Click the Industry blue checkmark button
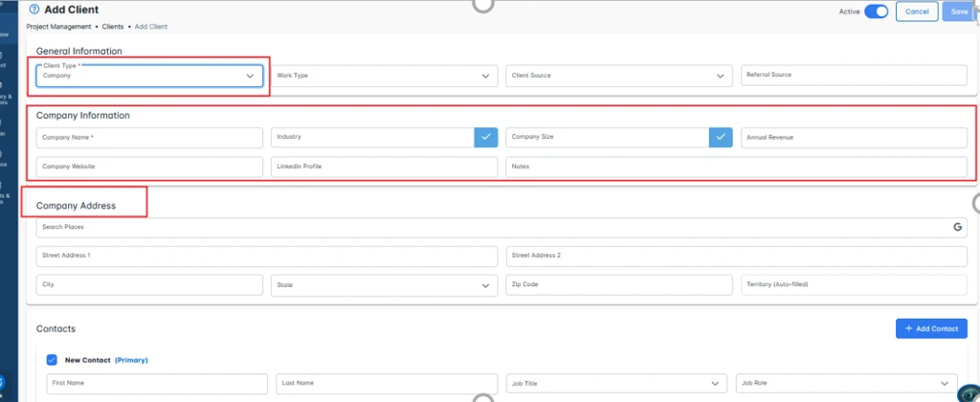The image size is (980, 402). (x=486, y=138)
